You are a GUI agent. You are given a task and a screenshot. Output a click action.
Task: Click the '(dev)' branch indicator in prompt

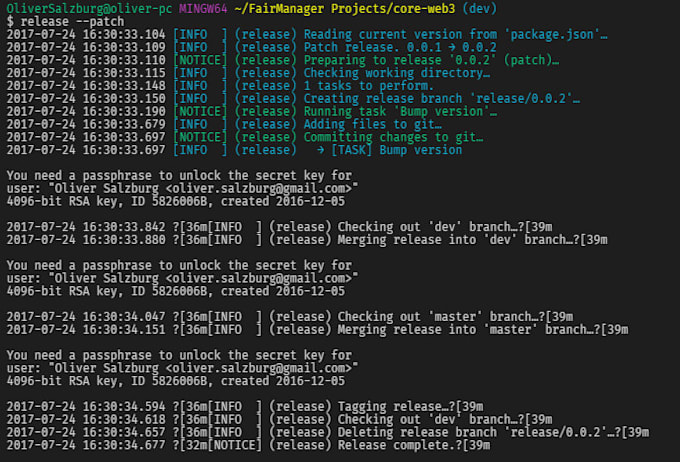[480, 8]
